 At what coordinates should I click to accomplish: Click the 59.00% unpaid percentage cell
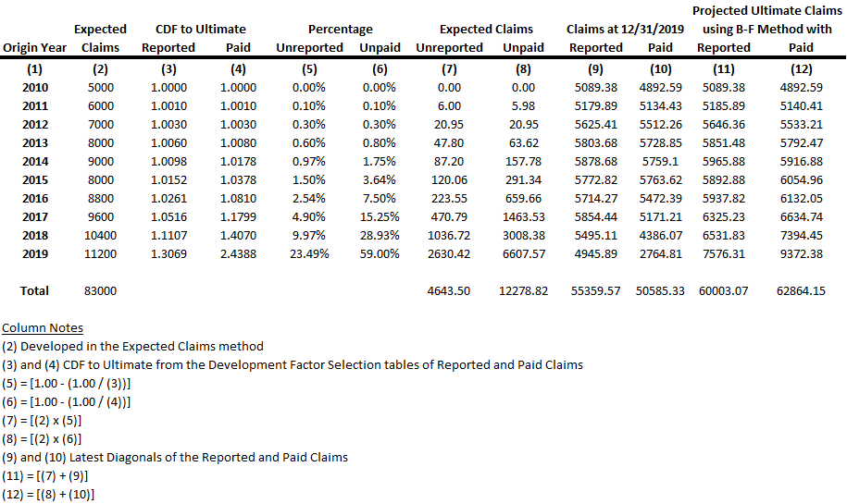(x=380, y=254)
